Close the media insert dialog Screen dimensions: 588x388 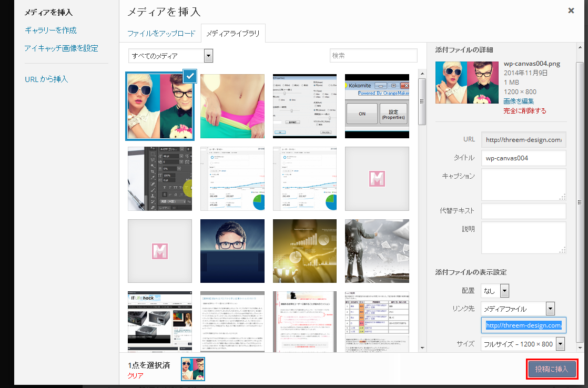[571, 11]
